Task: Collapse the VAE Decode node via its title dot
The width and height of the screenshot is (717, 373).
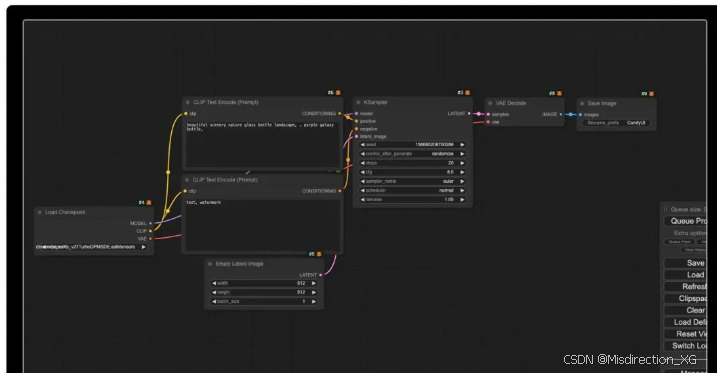Action: point(490,103)
